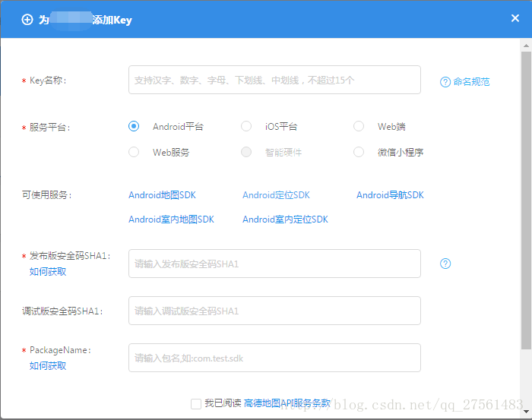The width and height of the screenshot is (532, 420).
Task: Click help icon next to 发布版安全码SHA1 field
Action: click(445, 264)
